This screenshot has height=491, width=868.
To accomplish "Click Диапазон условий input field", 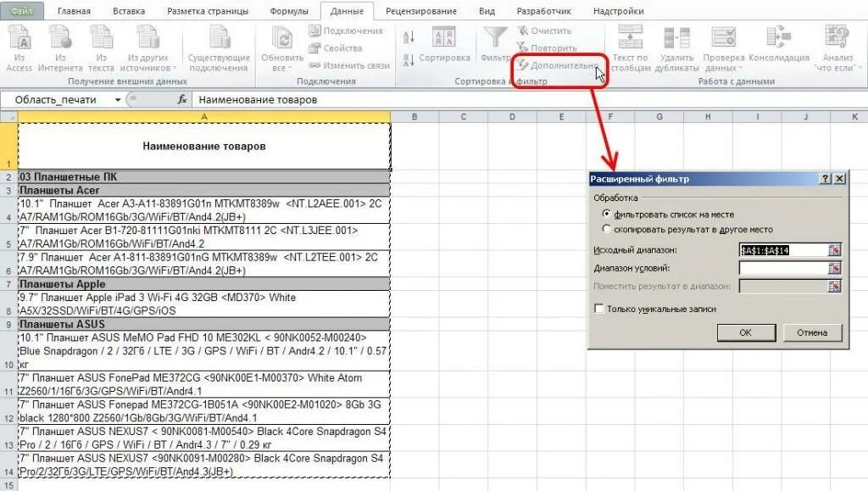I will click(x=782, y=269).
